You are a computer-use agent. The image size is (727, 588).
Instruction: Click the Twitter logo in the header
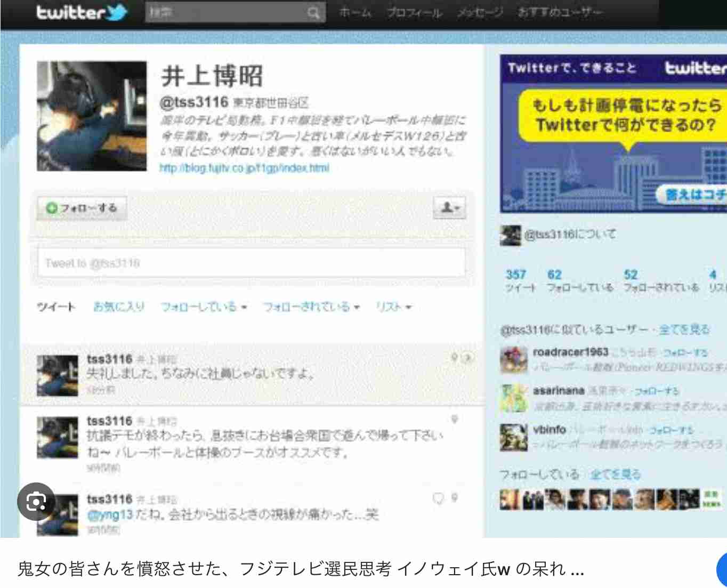point(81,12)
